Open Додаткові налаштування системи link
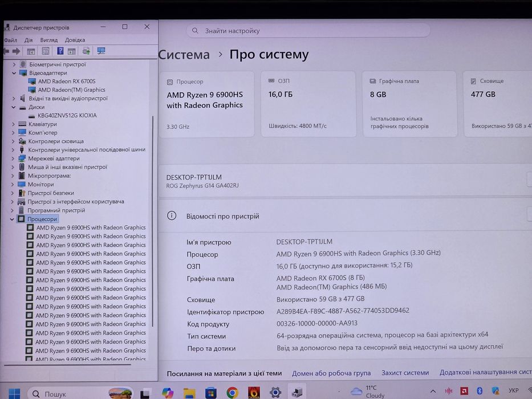 click(x=485, y=372)
